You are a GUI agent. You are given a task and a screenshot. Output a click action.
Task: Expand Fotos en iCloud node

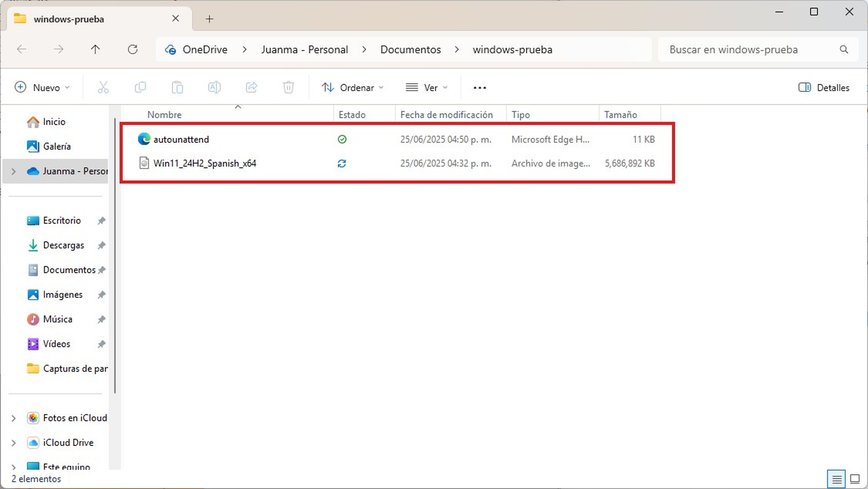[x=14, y=418]
